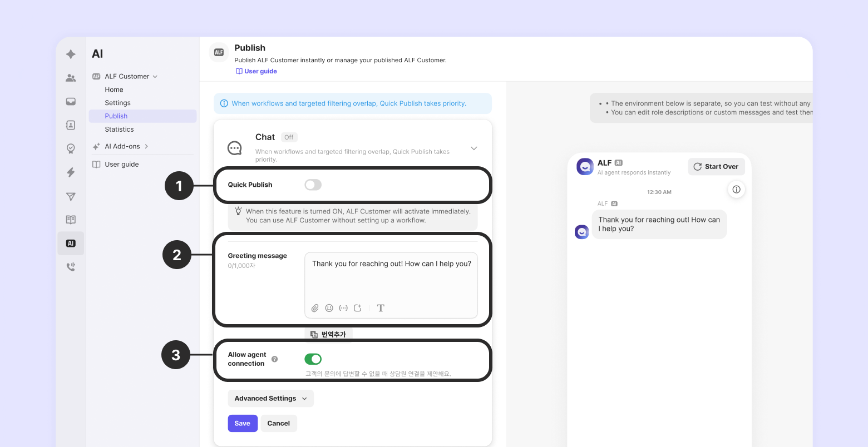Click the paper plane marketing icon
This screenshot has width=868, height=447.
(71, 196)
